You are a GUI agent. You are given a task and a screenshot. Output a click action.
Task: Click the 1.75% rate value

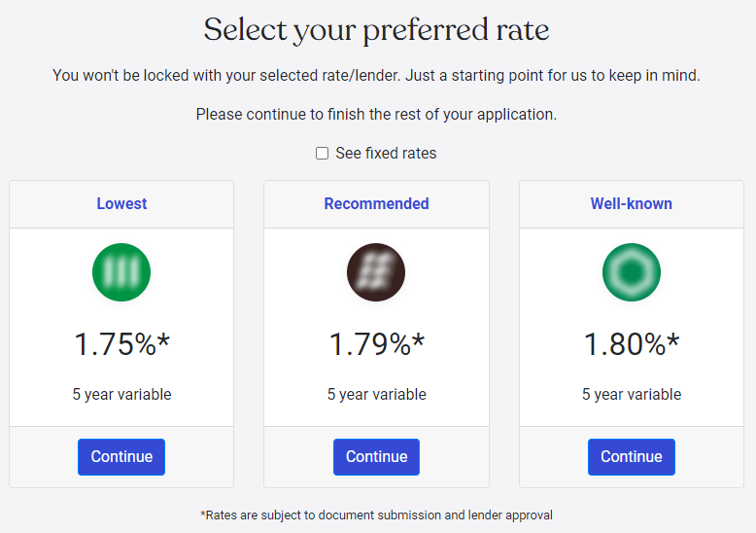click(x=122, y=344)
